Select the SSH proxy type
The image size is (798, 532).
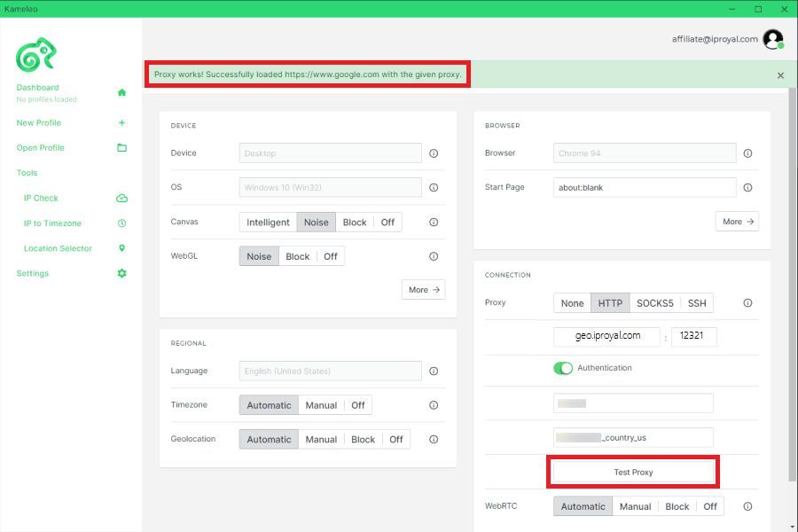(x=697, y=303)
